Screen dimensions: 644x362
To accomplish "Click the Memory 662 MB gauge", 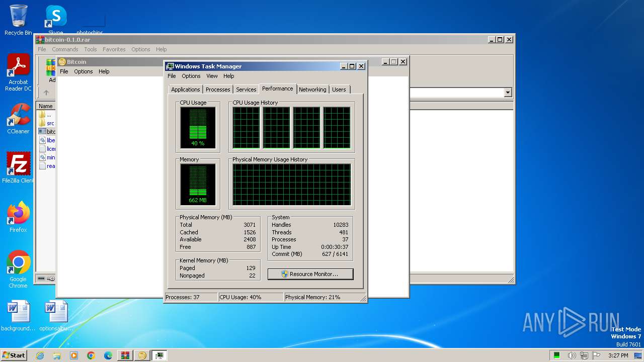I will coord(198,185).
